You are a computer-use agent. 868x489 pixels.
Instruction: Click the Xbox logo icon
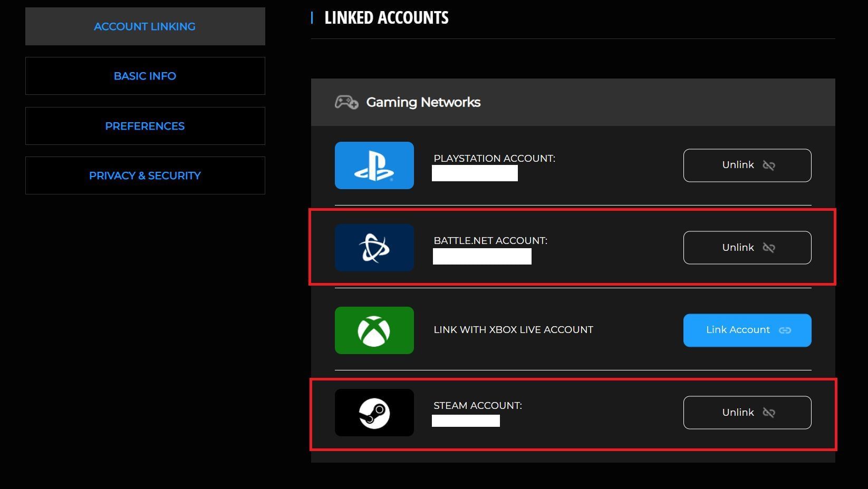[374, 330]
